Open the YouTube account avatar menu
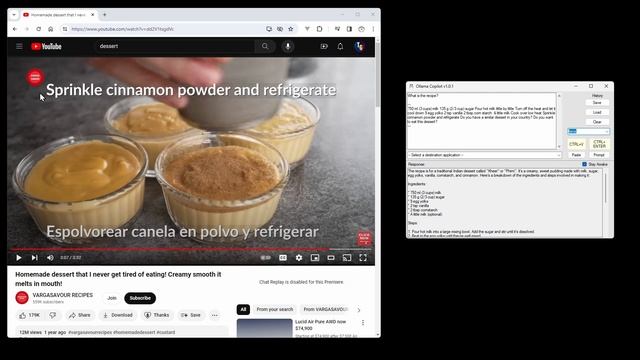 click(359, 46)
